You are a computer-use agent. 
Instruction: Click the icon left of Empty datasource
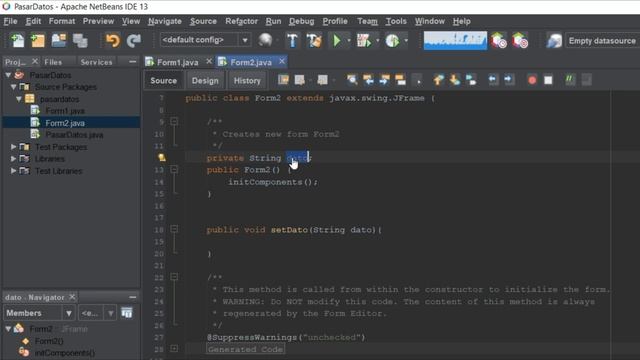(554, 41)
